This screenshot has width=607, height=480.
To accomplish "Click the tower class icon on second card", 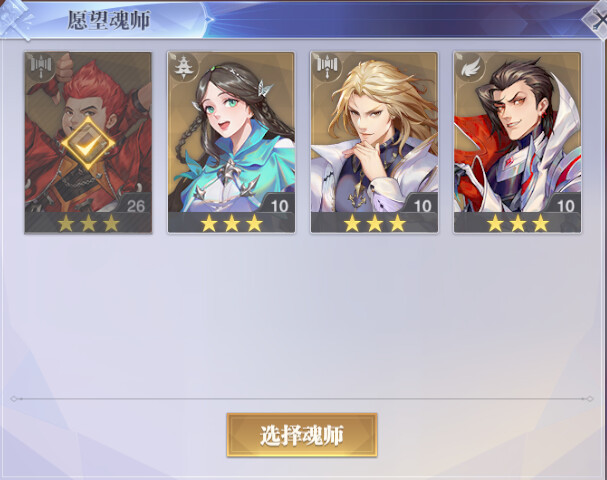I will 183,68.
